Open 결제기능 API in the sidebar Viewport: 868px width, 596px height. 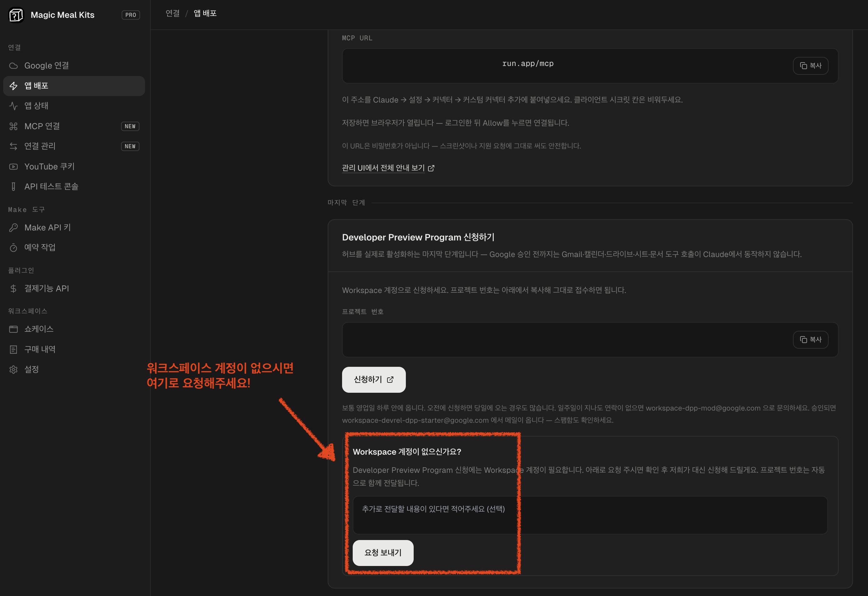click(74, 288)
